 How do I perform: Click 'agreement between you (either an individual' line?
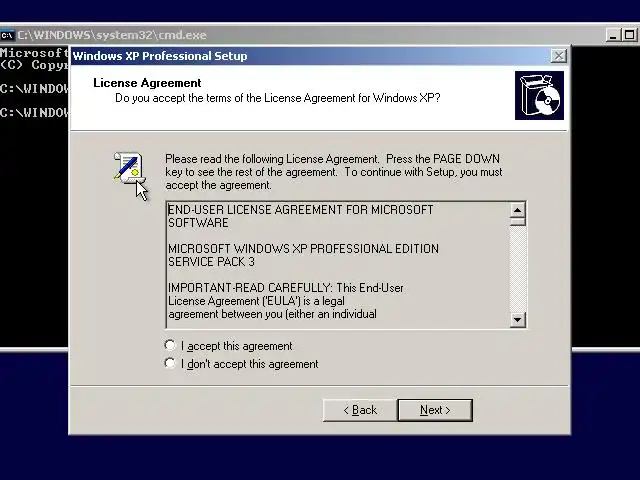coord(272,314)
